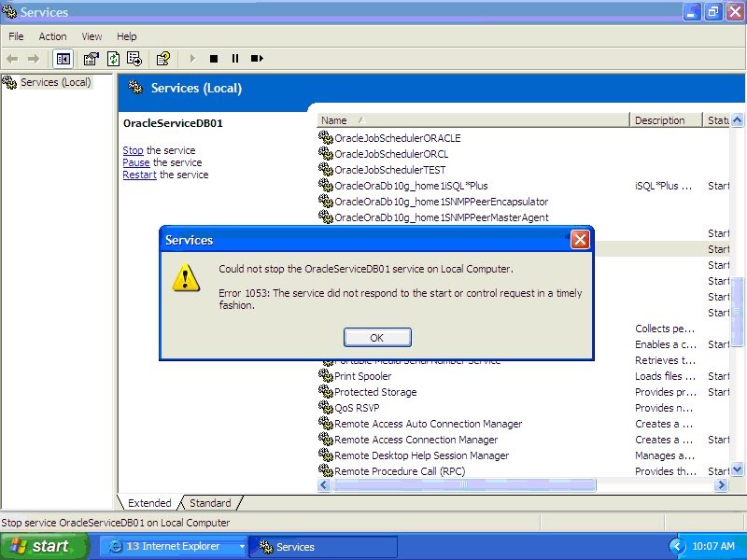Click the horizontal scrollbar right arrow

point(721,484)
